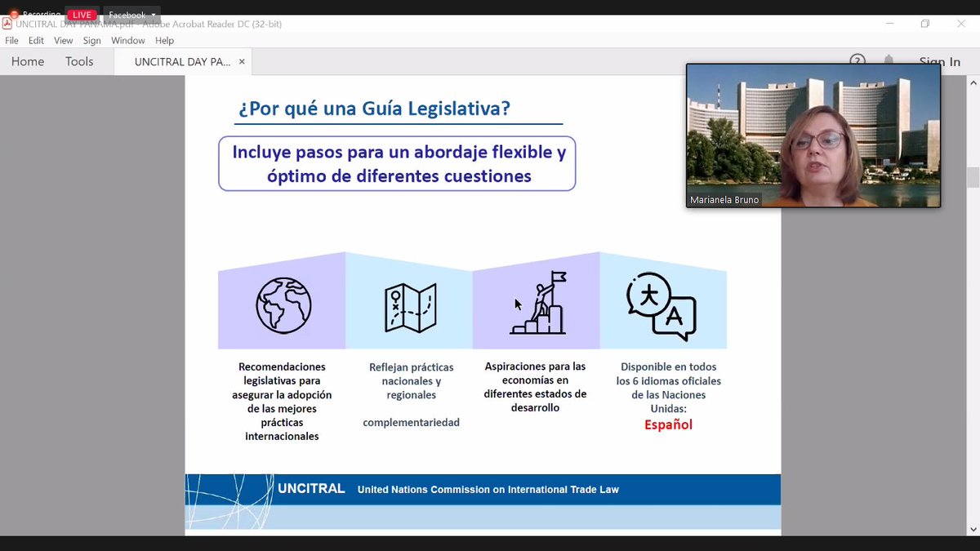Click the red LIVE badge
This screenshot has width=980, height=551.
tap(82, 15)
